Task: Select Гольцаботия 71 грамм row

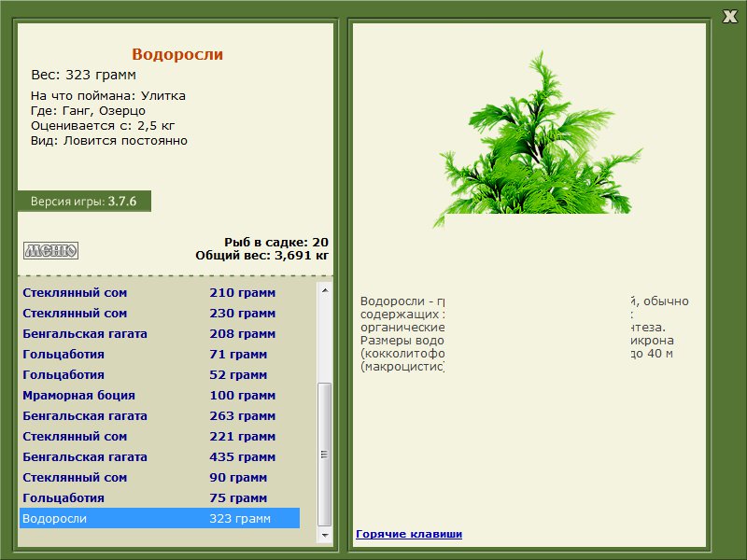Action: (x=160, y=355)
